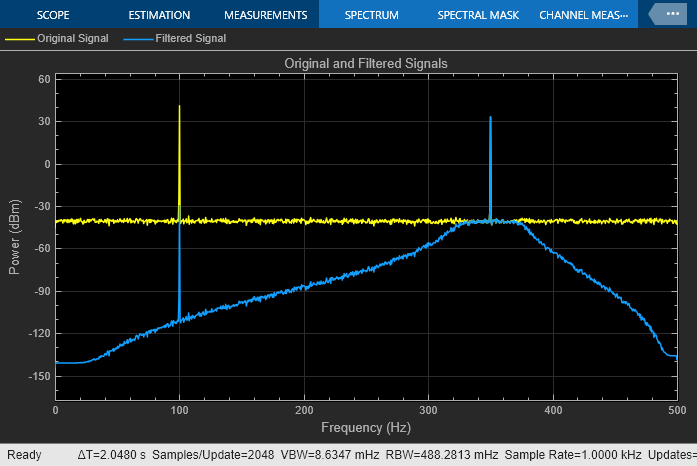
Task: Click the Frequency (Hz) axis label
Action: (366, 428)
